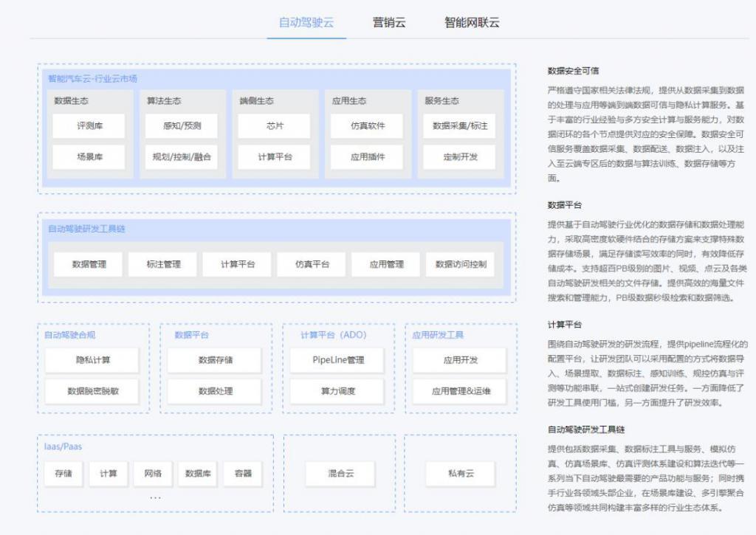The height and width of the screenshot is (535, 756).
Task: Select the 数据脱密脱敏 box
Action: tap(92, 391)
